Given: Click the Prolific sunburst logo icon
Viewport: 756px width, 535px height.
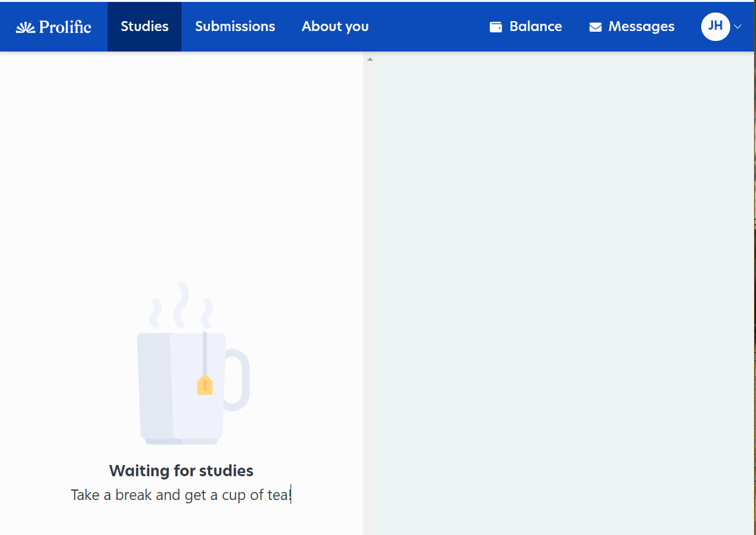Looking at the screenshot, I should point(25,27).
